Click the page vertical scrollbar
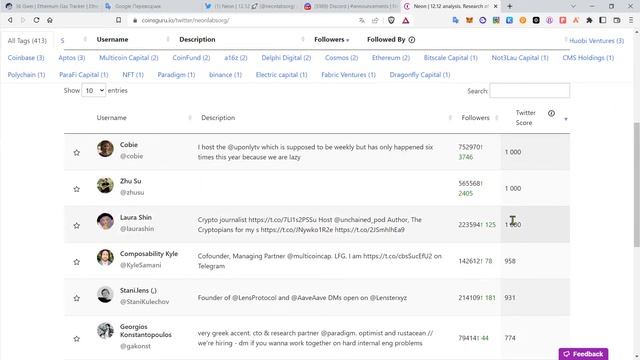640x360 pixels. [636, 184]
